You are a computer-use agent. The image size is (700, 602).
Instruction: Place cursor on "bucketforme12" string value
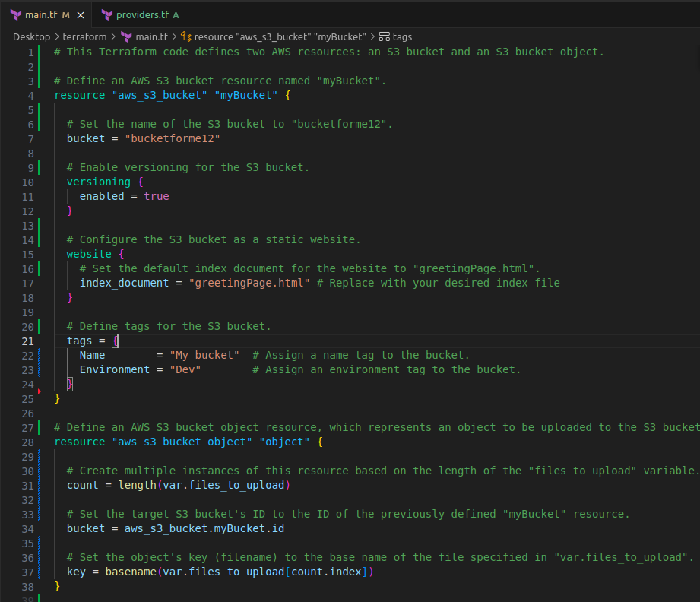click(x=172, y=138)
